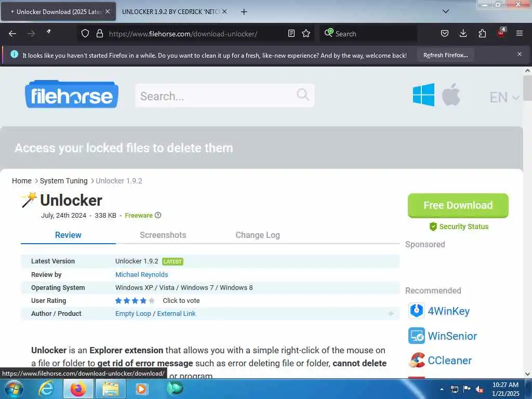The image size is (532, 399).
Task: Switch to the Screenshots tab
Action: 163,235
